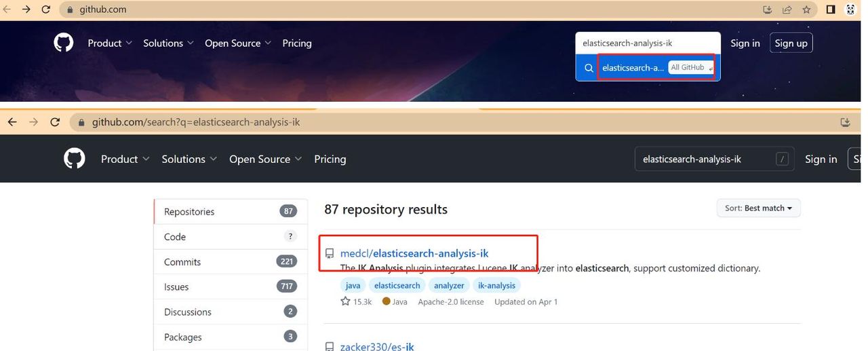Open Pricing on search results header
The height and width of the screenshot is (351, 868).
[330, 159]
